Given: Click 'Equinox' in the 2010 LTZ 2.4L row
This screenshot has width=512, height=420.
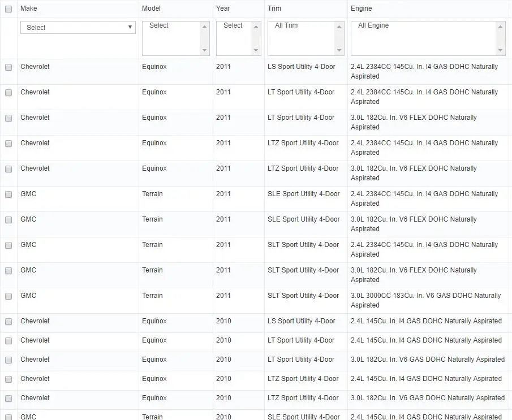Looking at the screenshot, I should pyautogui.click(x=154, y=379).
